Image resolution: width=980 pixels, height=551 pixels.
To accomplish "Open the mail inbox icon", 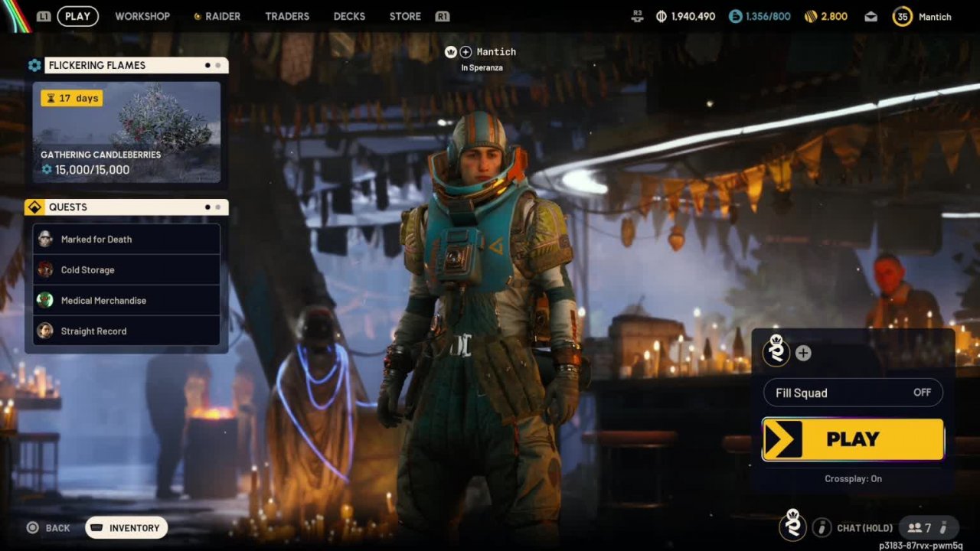I will (871, 16).
